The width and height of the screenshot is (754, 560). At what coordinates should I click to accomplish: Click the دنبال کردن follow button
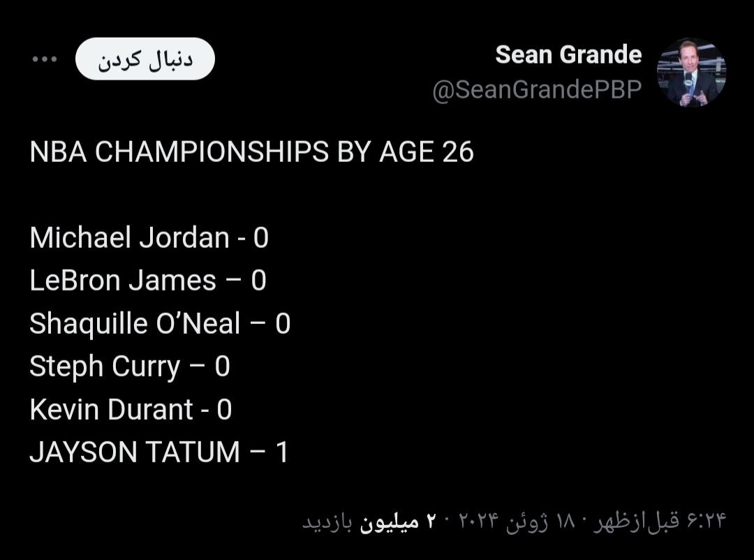click(145, 59)
